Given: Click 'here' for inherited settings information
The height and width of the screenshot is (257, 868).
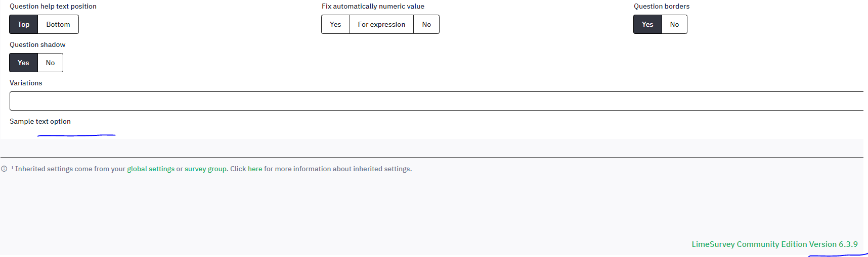Looking at the screenshot, I should tap(255, 169).
